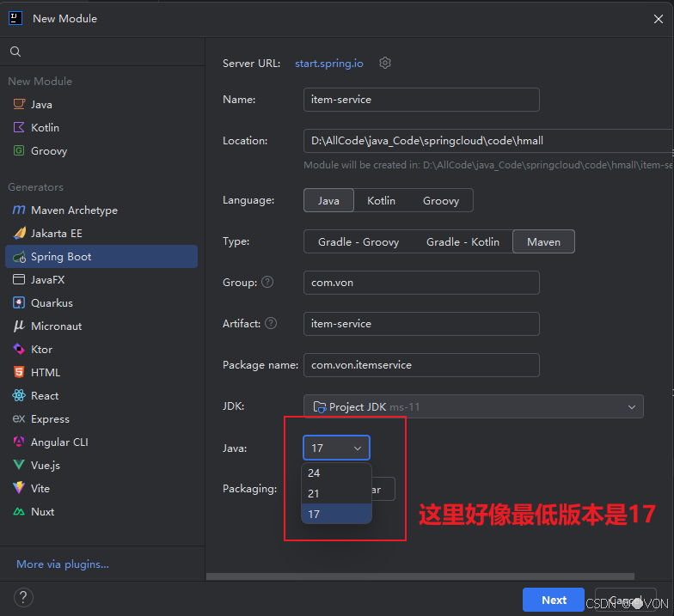The height and width of the screenshot is (616, 674).
Task: Set type to Gradle - Groovy
Action: tap(358, 241)
